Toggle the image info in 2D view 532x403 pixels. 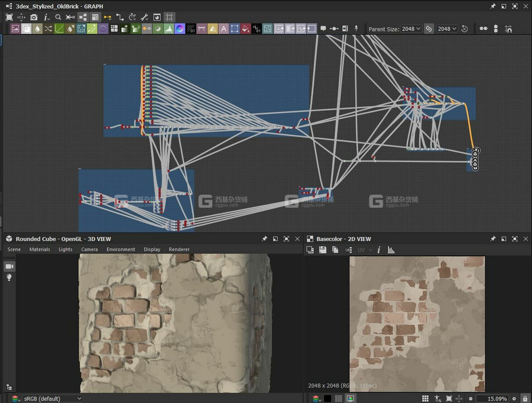point(379,250)
